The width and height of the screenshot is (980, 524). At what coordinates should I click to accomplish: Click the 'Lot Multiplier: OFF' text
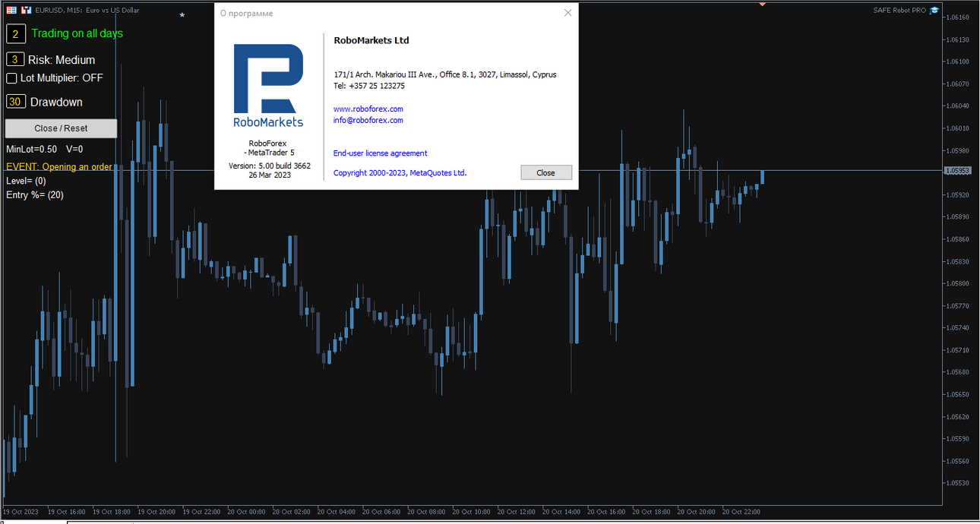click(62, 78)
